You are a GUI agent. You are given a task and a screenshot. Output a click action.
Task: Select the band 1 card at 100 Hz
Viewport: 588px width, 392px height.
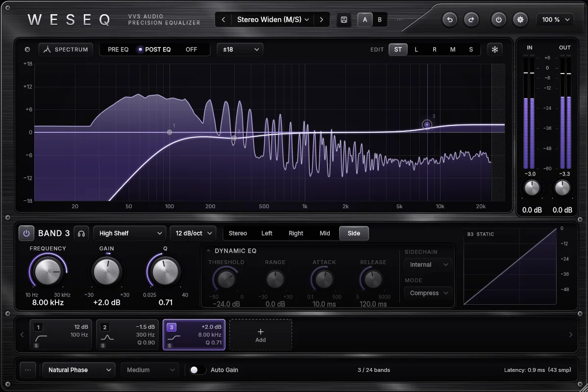coord(61,335)
